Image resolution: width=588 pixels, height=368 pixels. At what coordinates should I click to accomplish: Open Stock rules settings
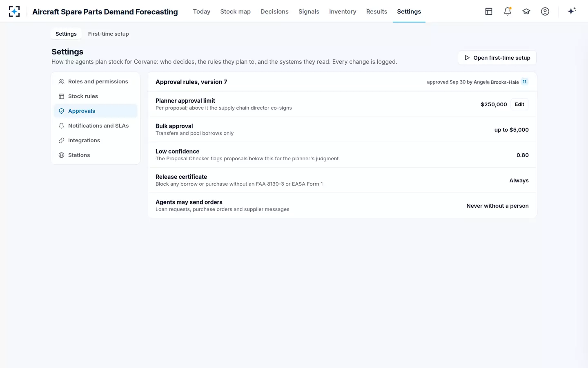coord(96,96)
